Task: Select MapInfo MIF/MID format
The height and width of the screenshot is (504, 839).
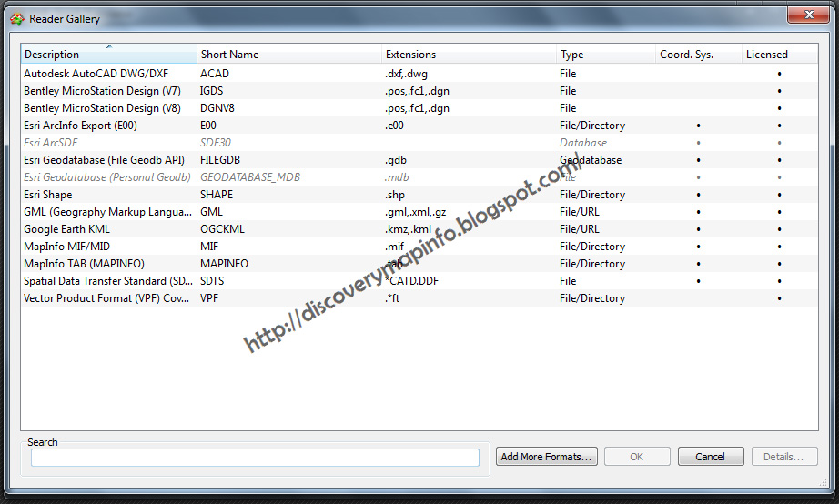Action: (419, 247)
